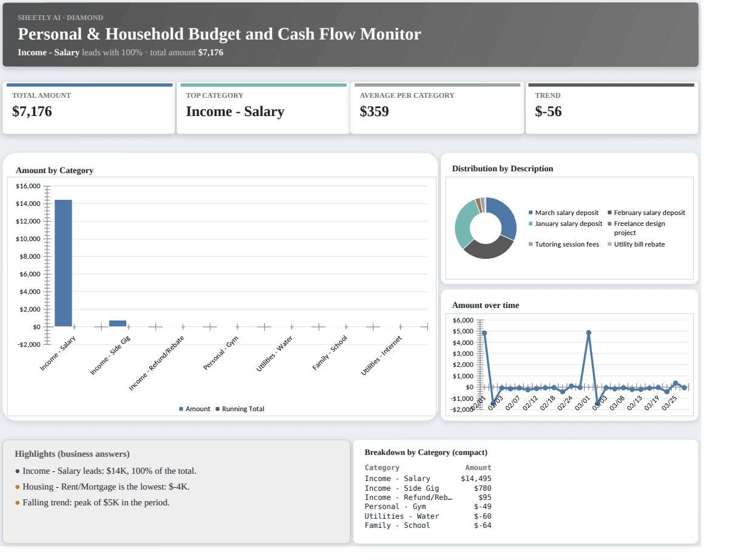745x560 pixels.
Task: Open the Average Per Category card
Action: [437, 108]
